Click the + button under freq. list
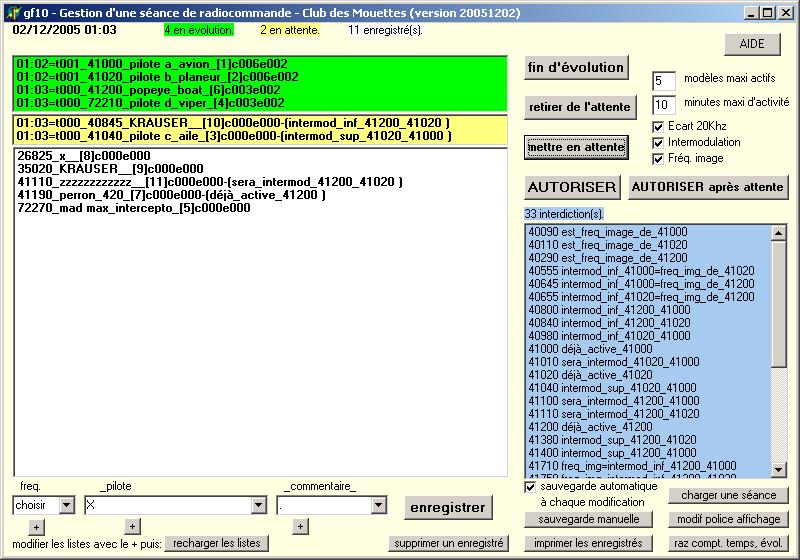 click(x=36, y=527)
